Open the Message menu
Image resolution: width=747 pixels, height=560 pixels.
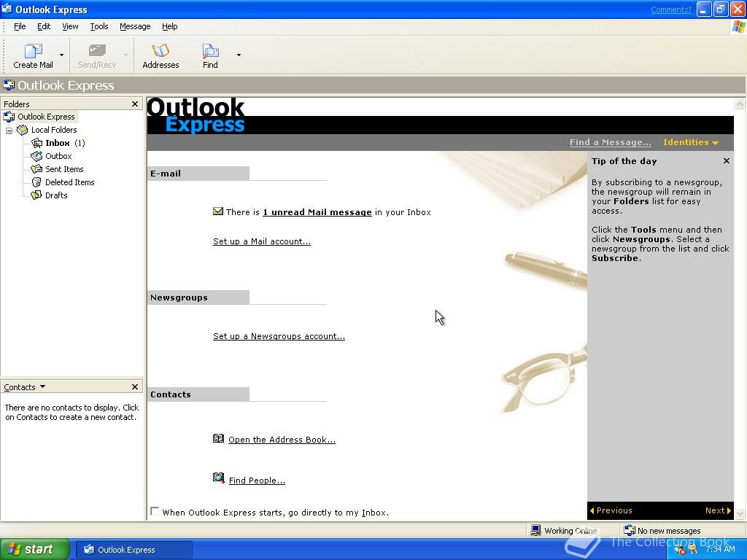[135, 27]
